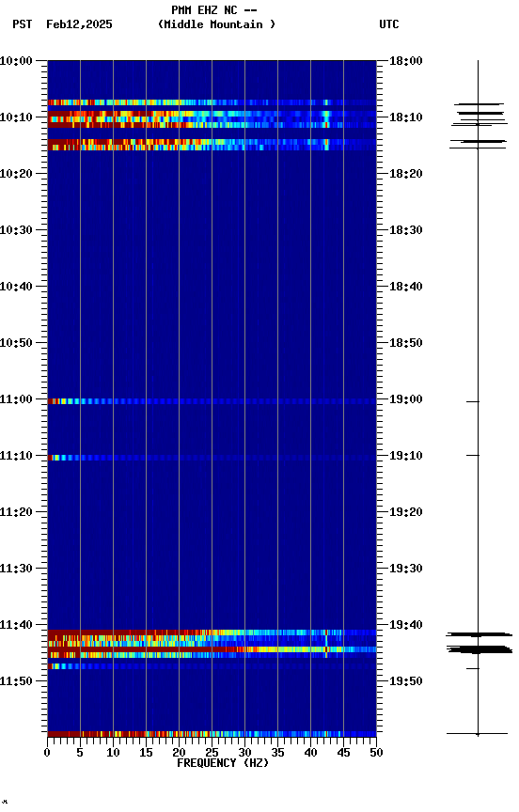Click the station title 'PMM EHZ NC --'

214,10
